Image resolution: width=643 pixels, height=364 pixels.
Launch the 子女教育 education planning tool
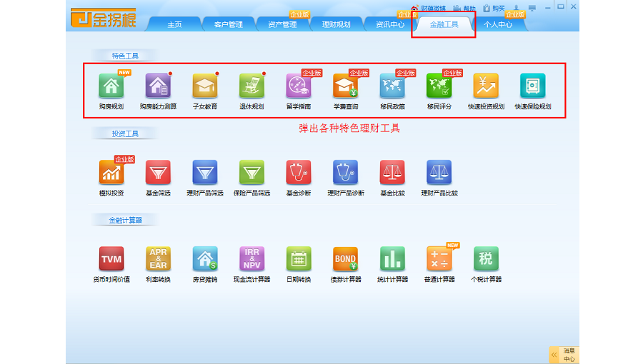(x=204, y=86)
